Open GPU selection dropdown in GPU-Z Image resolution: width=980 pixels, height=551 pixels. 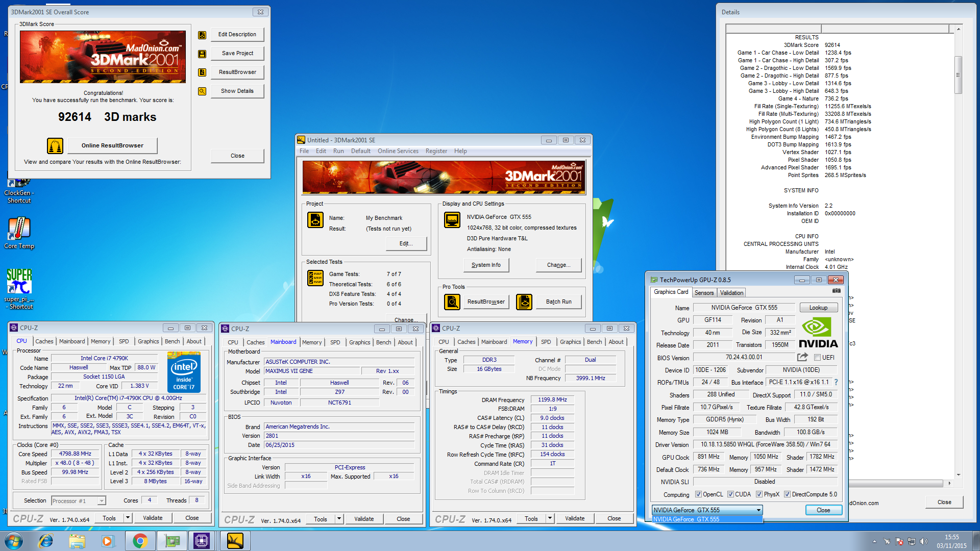coord(758,510)
